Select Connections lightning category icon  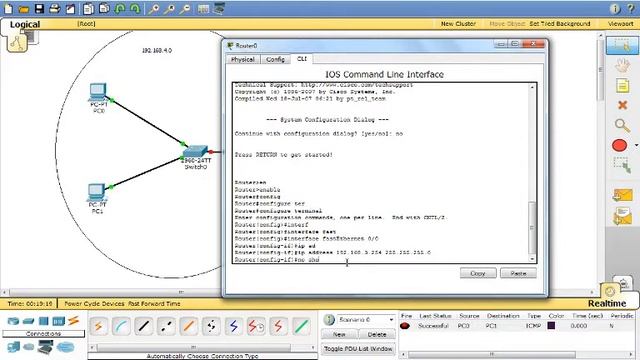tap(73, 320)
